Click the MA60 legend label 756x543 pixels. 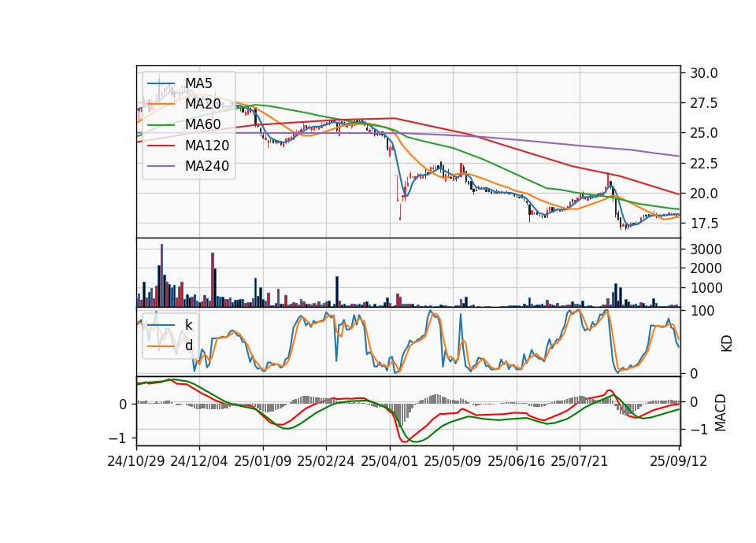[x=203, y=125]
